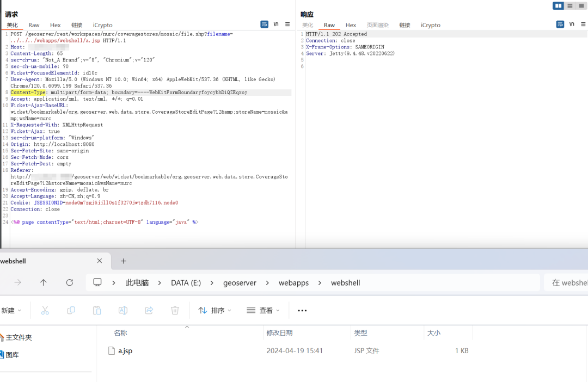588x382 pixels.
Task: Go up one folder level
Action: click(44, 282)
